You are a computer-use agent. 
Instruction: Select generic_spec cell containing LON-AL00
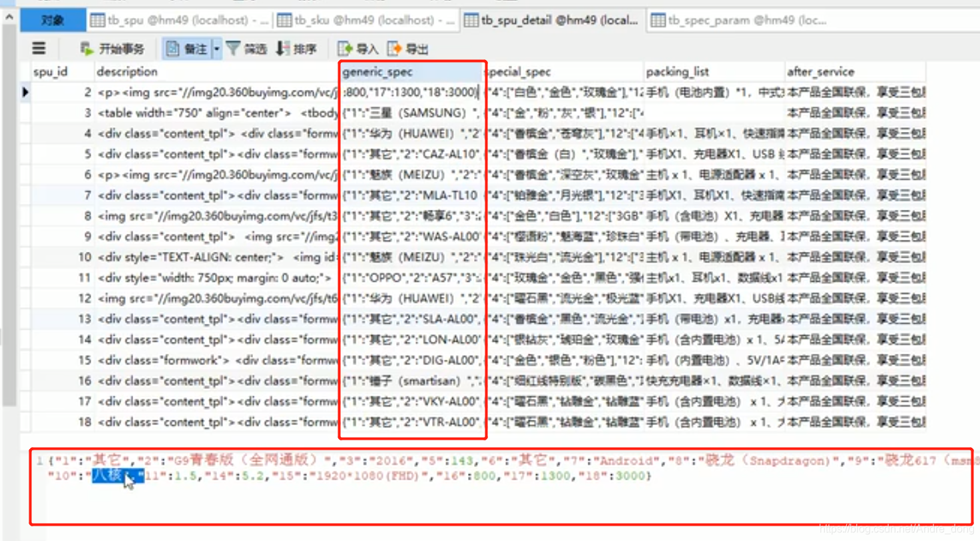point(411,340)
